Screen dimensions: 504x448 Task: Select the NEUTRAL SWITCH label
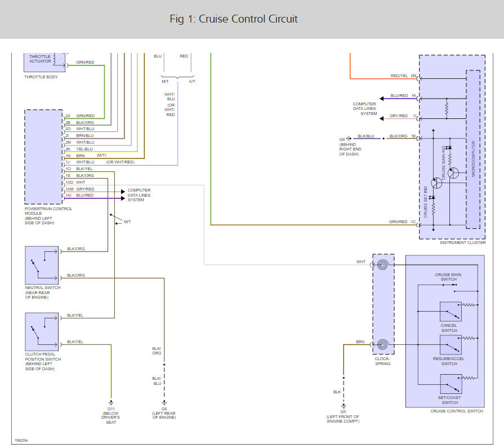coord(43,292)
